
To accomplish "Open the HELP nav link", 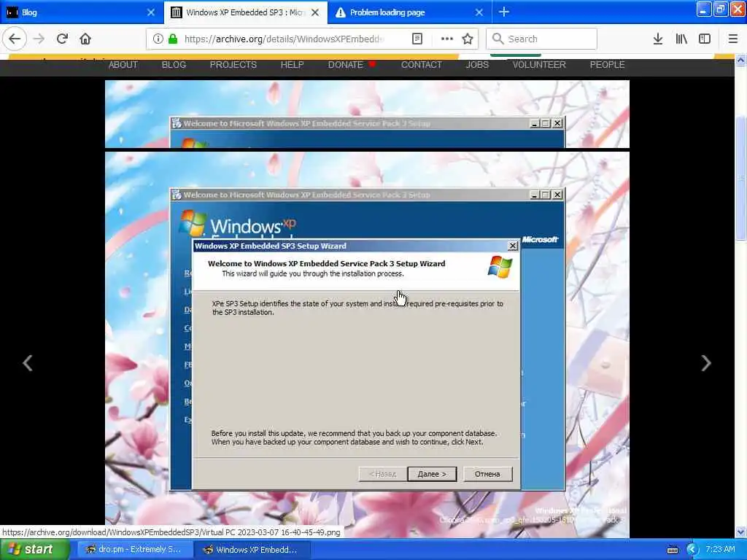I will pyautogui.click(x=292, y=65).
